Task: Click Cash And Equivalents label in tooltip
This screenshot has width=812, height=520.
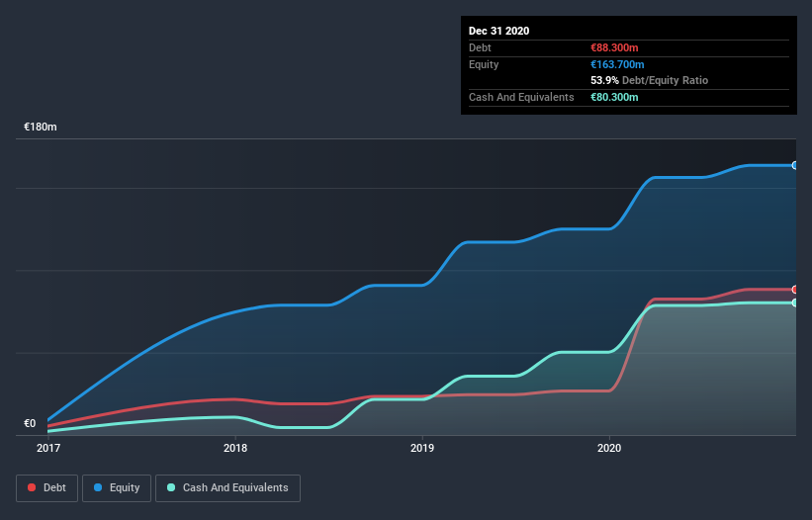Action: [521, 97]
